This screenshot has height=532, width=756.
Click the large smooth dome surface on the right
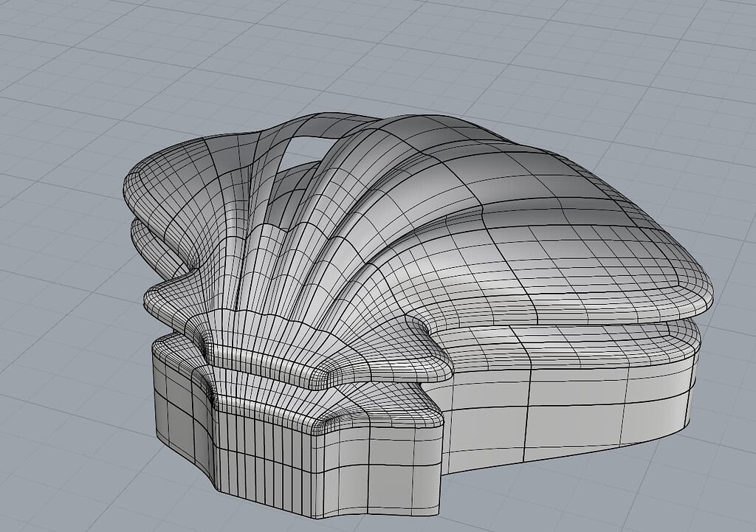[x=576, y=221]
